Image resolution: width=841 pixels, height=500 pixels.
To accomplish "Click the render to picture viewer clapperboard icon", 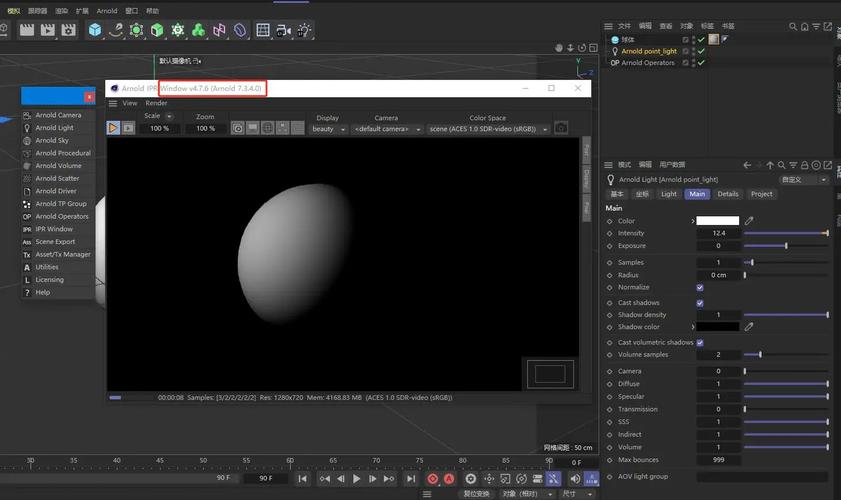I will (x=47, y=30).
